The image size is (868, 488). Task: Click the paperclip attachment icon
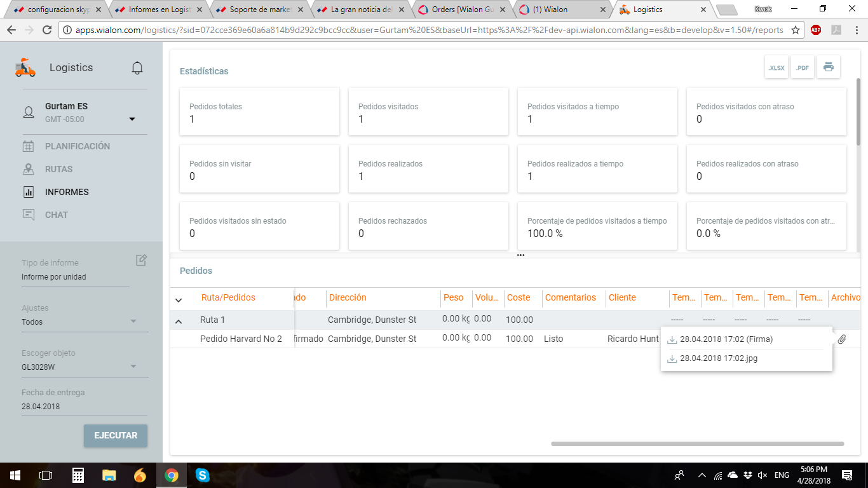click(x=842, y=339)
